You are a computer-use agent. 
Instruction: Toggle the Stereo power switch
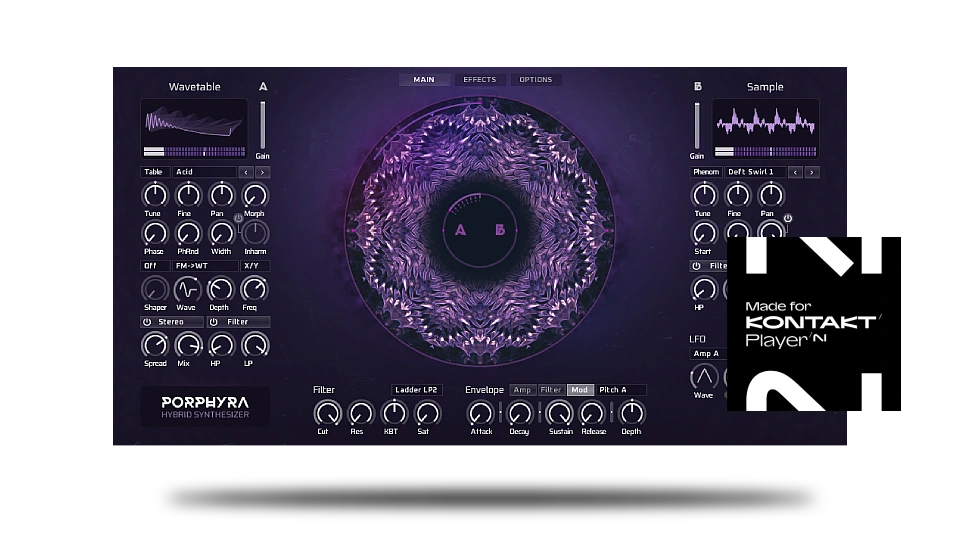(x=147, y=322)
